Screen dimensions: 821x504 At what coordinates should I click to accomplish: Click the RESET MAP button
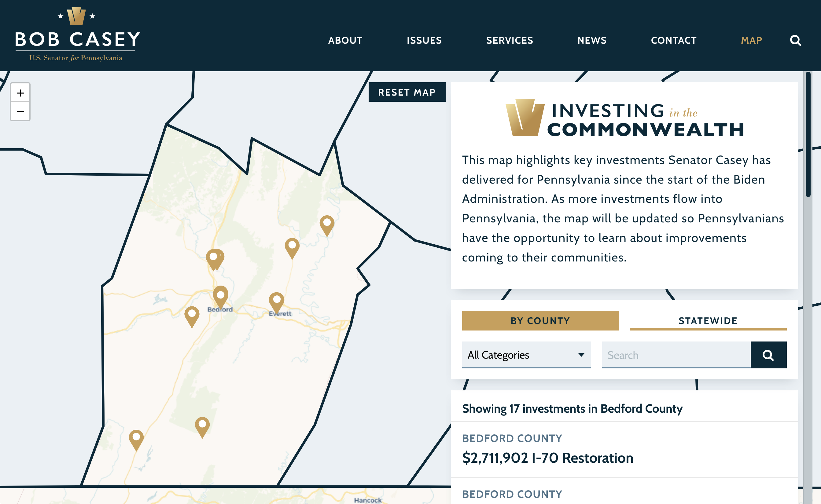407,92
